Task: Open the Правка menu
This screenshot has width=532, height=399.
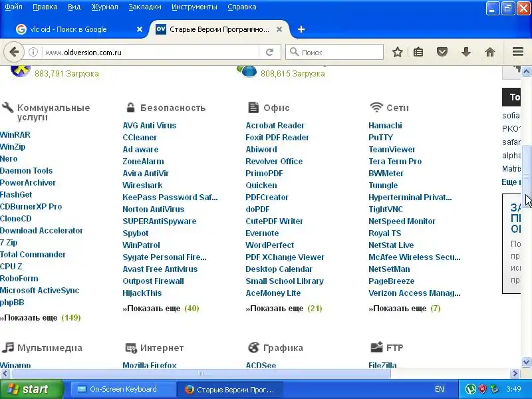Action: pos(45,7)
